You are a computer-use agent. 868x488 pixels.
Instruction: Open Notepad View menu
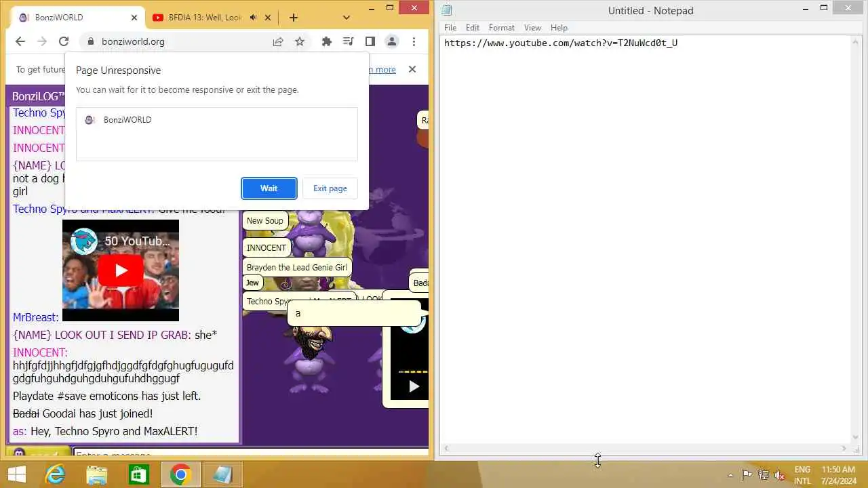point(533,28)
